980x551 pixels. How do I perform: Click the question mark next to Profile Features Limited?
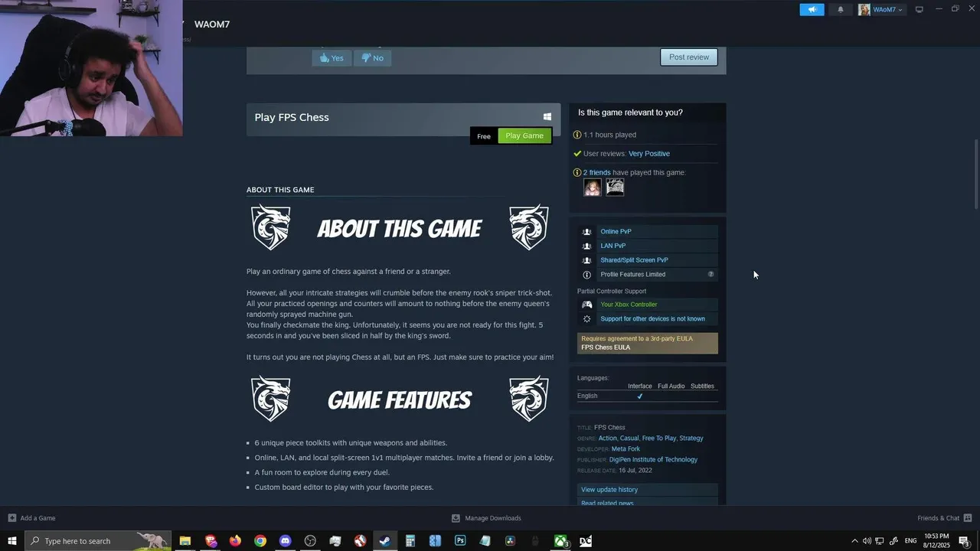710,274
